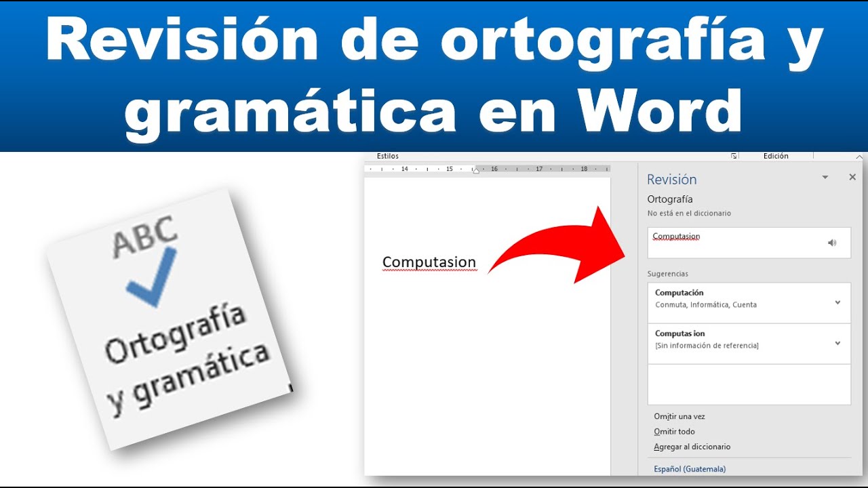
Task: Close the Revisión pane
Action: 852,177
